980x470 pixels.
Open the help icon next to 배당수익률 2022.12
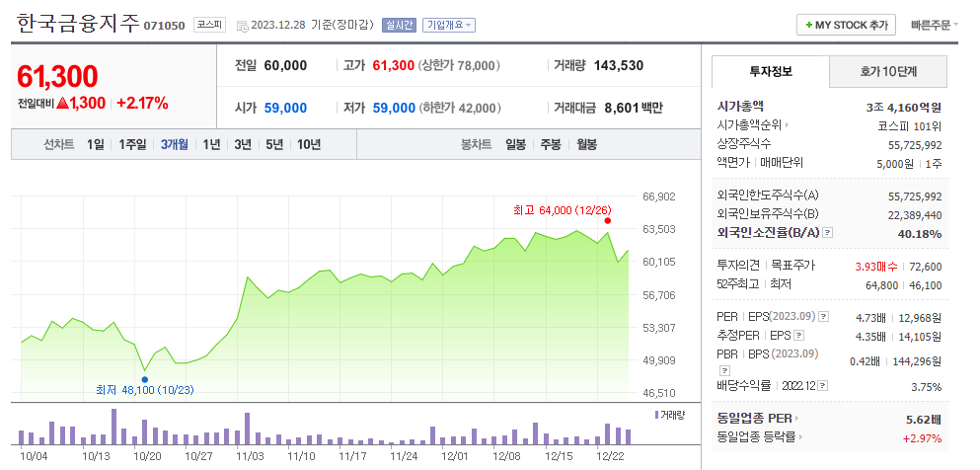823,386
